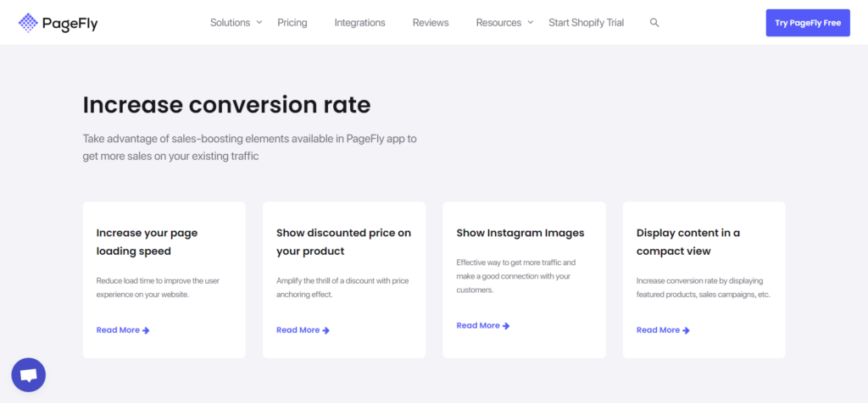
Task: Click heading Increase your page loading speed
Action: click(x=147, y=242)
